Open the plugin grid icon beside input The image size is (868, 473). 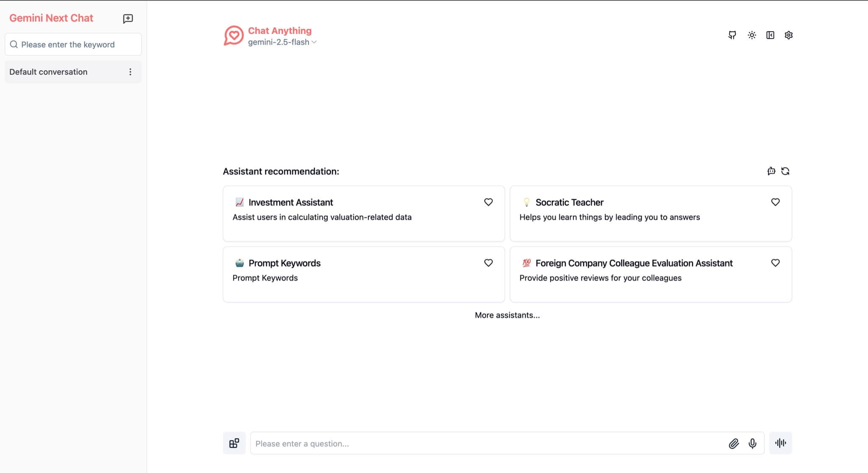(x=234, y=443)
